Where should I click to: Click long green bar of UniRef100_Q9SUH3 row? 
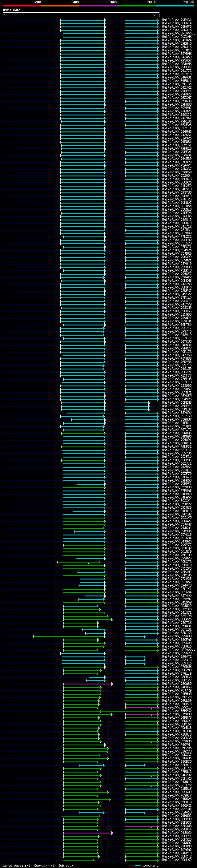tap(70, 636)
